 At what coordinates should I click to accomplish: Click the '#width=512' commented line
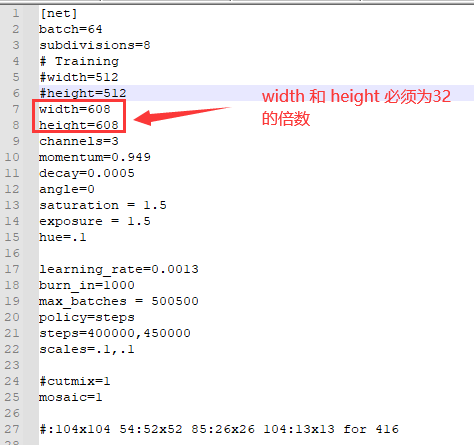(x=79, y=77)
